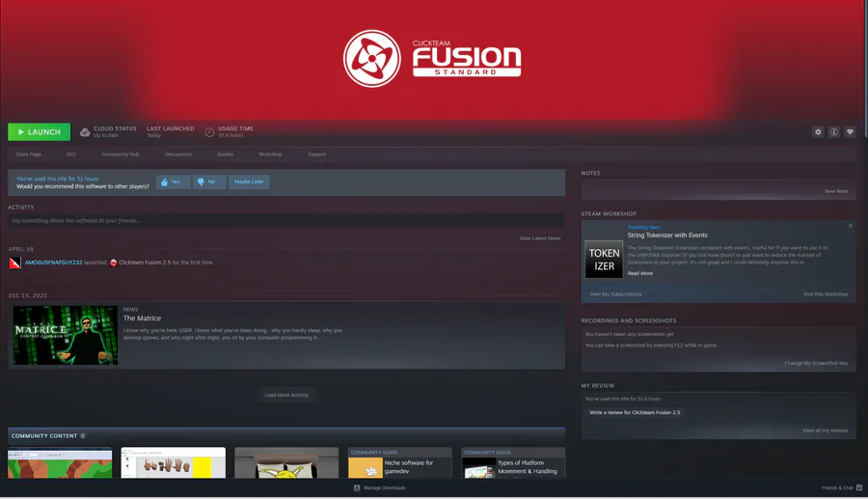
Task: Open the Discussions tab
Action: tap(178, 154)
